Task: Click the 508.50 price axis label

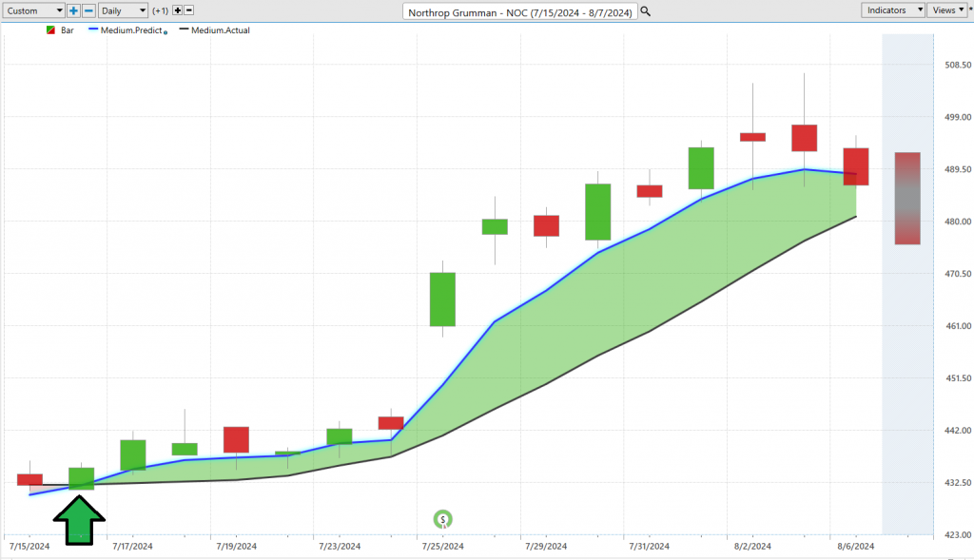Action: [958, 65]
